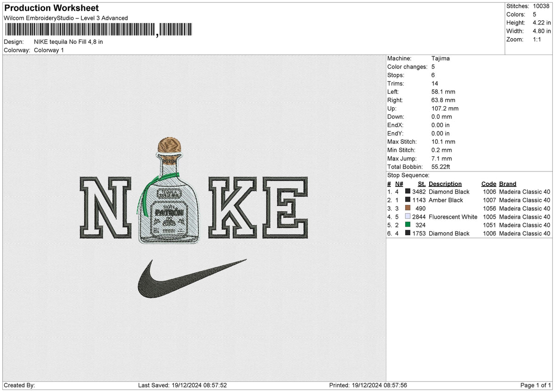This screenshot has width=555, height=392.
Task: Pick the brown swatch beside 490 stitches
Action: 407,208
